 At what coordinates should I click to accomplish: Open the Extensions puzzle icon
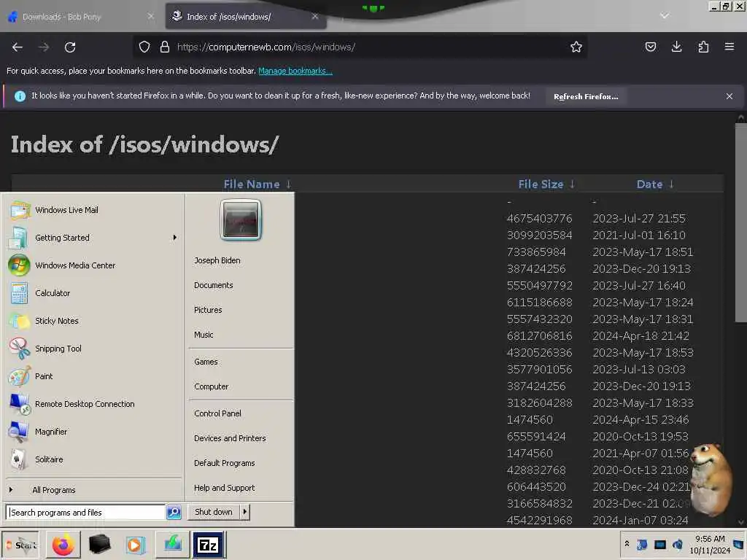coord(703,47)
